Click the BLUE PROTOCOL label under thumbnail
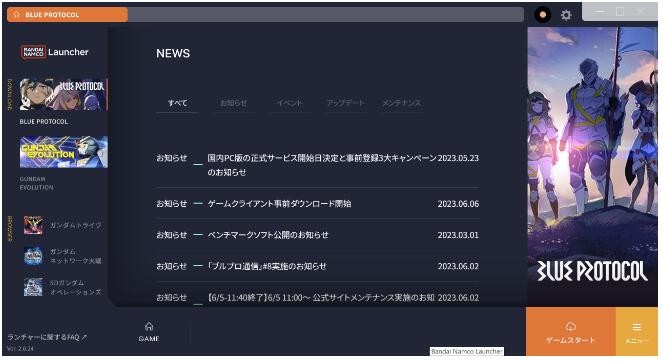 44,121
